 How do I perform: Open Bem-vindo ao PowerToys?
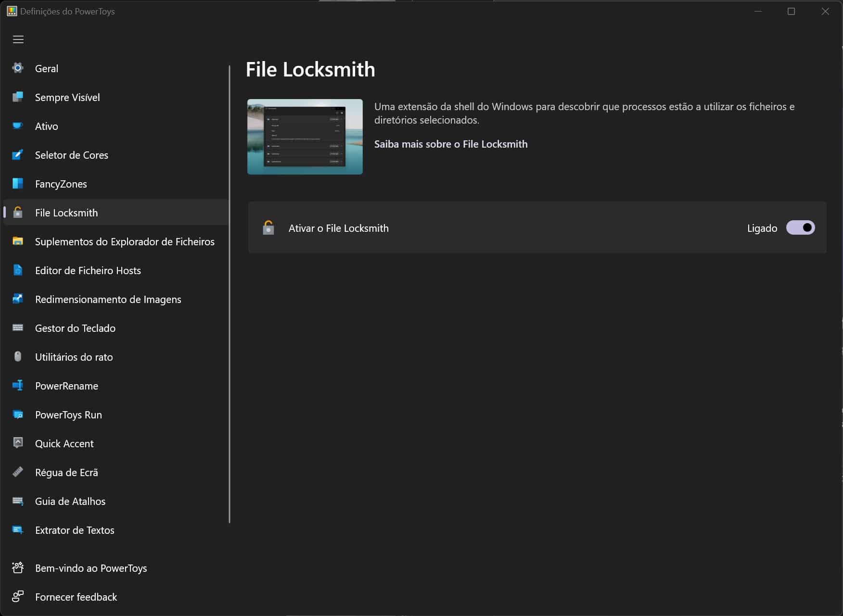click(91, 568)
